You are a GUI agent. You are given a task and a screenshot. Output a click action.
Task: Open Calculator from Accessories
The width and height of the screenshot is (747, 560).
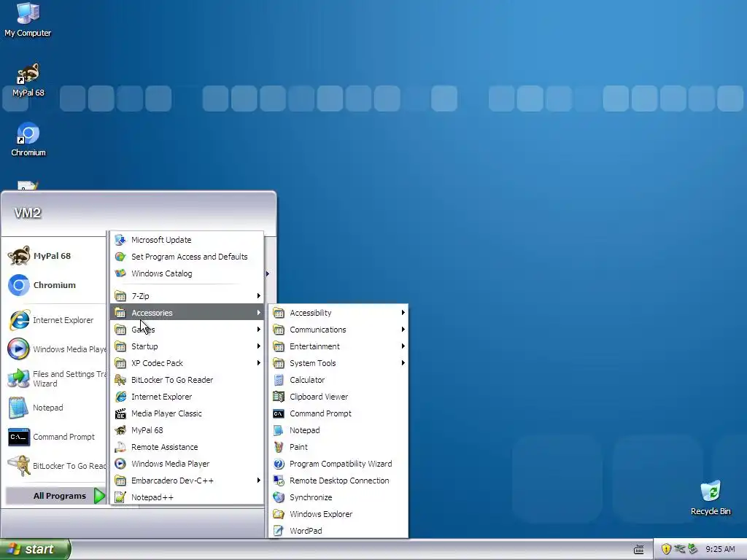[x=338, y=379]
